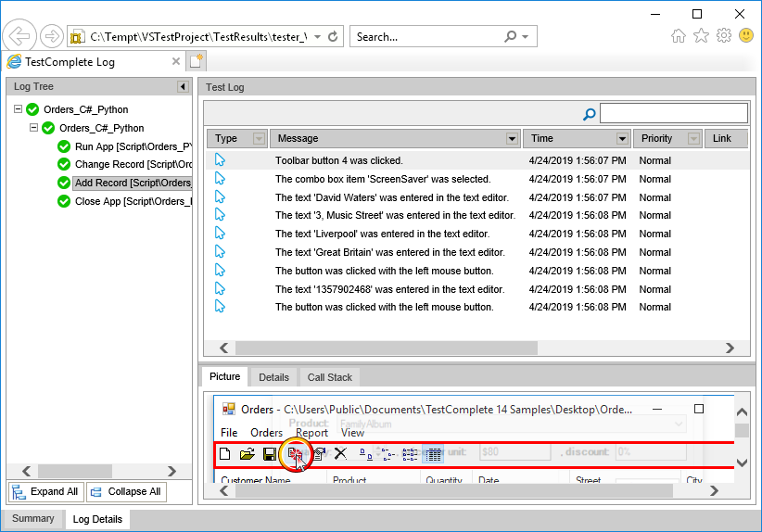Collapse the Log Tree panel arrow
Viewport: 762px width, 532px height.
183,86
